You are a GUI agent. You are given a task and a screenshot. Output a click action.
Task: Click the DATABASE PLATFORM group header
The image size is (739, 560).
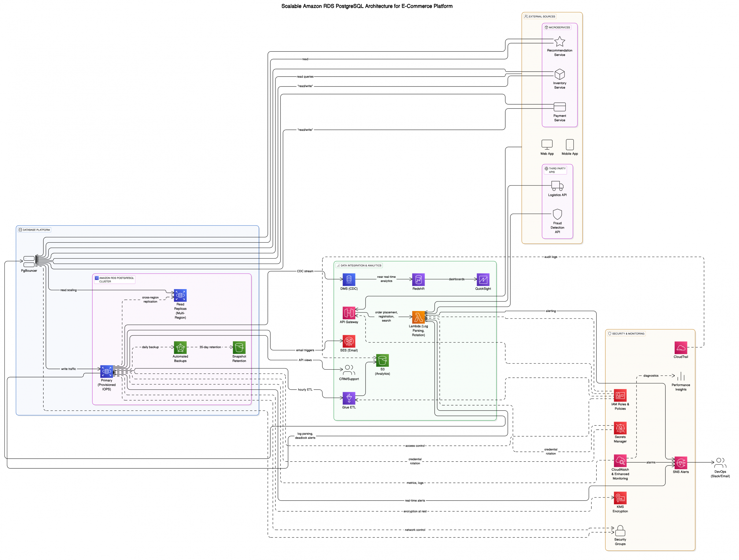[x=34, y=230]
